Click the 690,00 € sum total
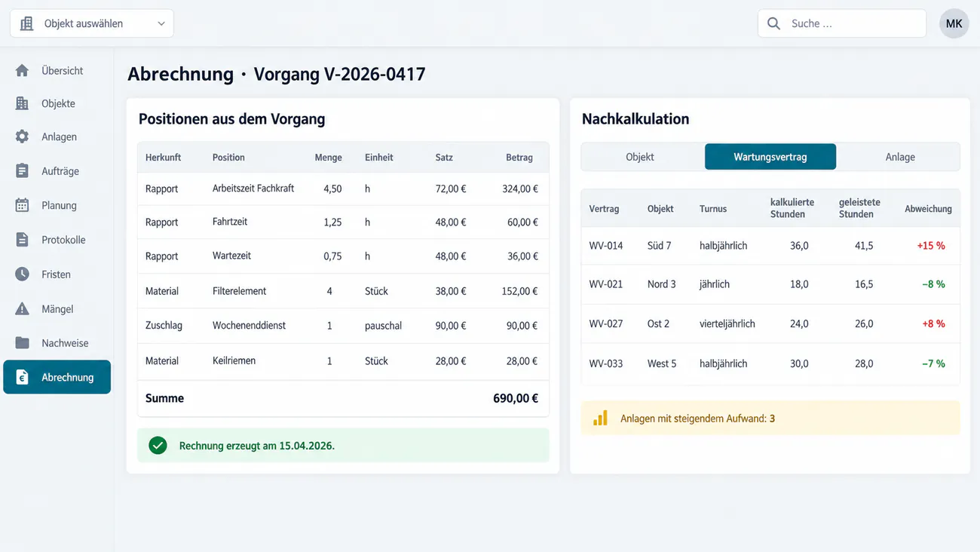The image size is (980, 552). [516, 398]
